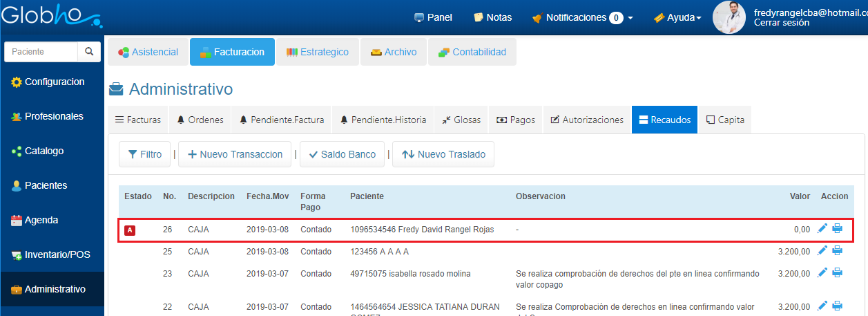Open Notas from the top bar
This screenshot has width=868, height=316.
492,17
